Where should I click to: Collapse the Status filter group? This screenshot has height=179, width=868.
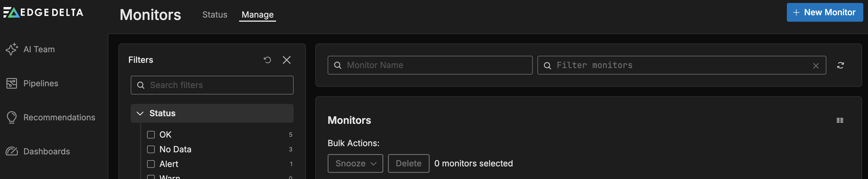(140, 113)
